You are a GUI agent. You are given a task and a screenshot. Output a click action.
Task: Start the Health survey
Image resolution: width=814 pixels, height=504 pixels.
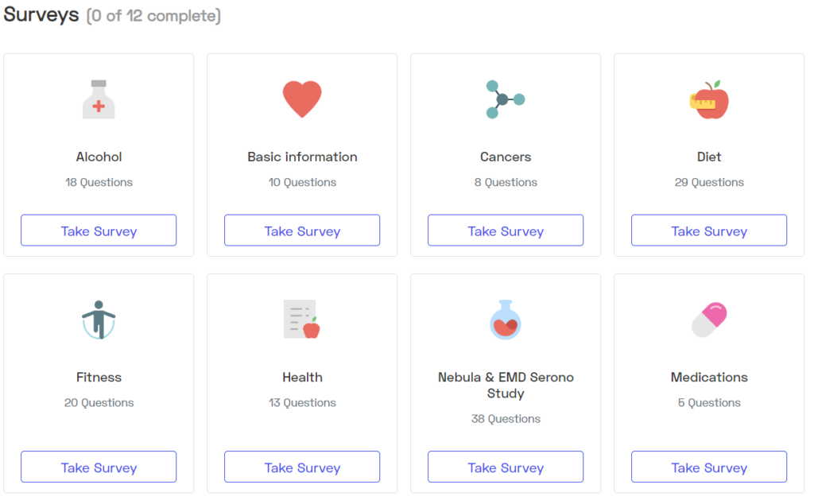(302, 467)
